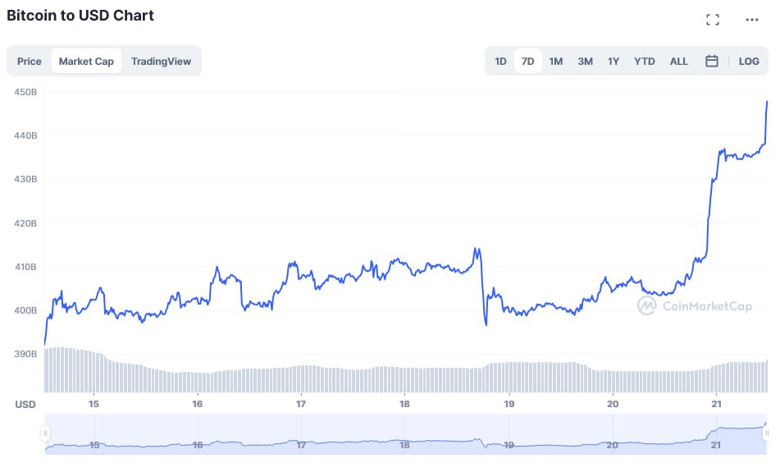Image resolution: width=780 pixels, height=463 pixels.
Task: Open the three-dot more options menu
Action: tap(752, 20)
